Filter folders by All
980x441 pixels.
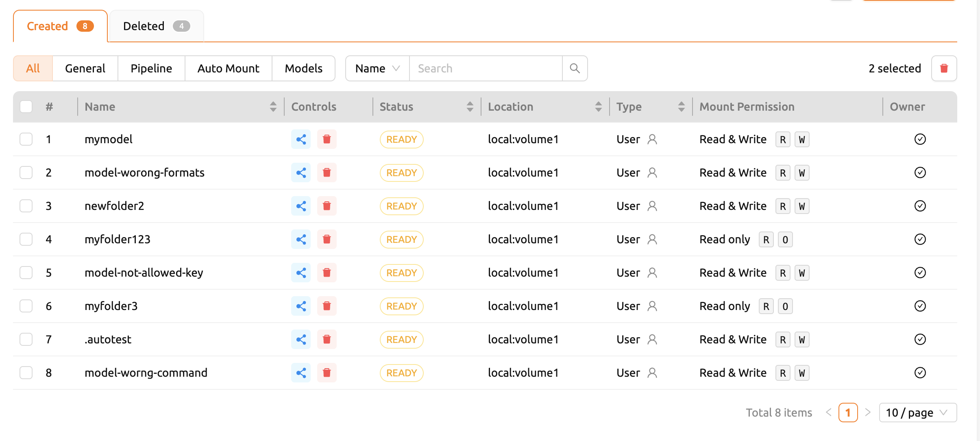pos(33,68)
